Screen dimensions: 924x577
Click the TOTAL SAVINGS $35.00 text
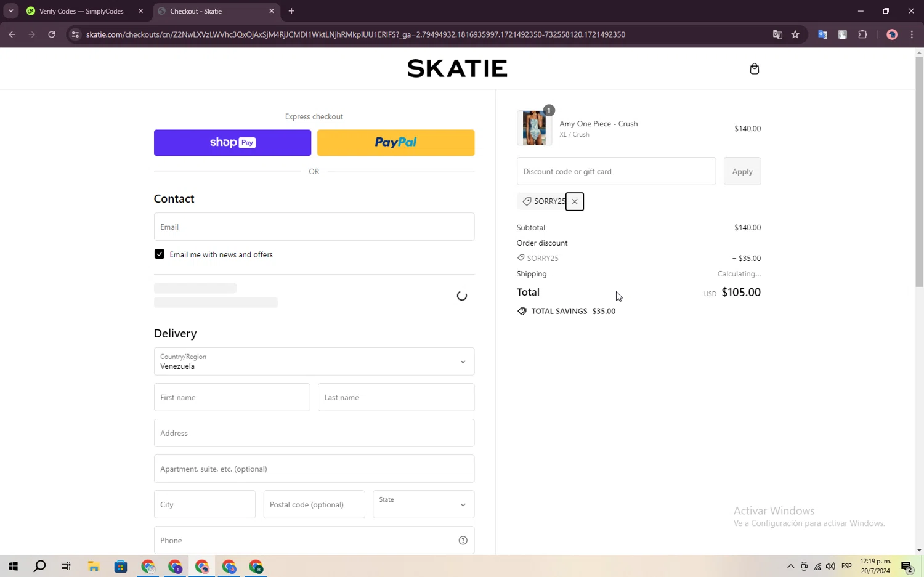(x=573, y=311)
